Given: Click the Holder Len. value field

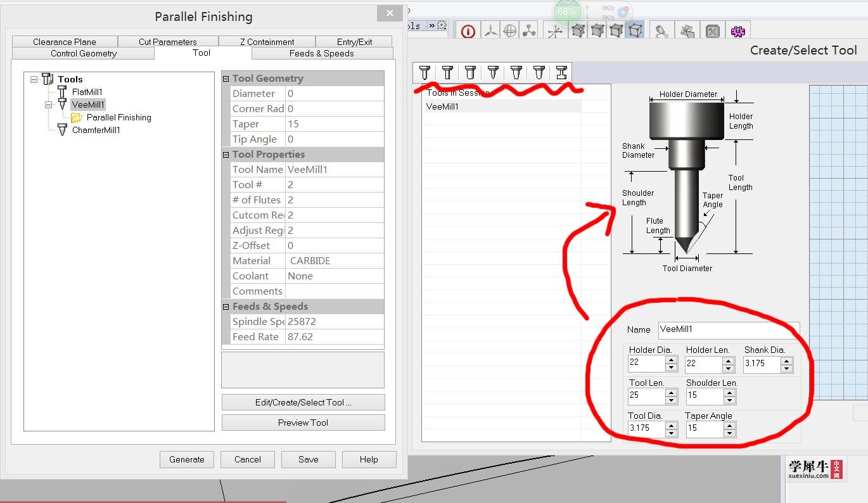Looking at the screenshot, I should (704, 364).
